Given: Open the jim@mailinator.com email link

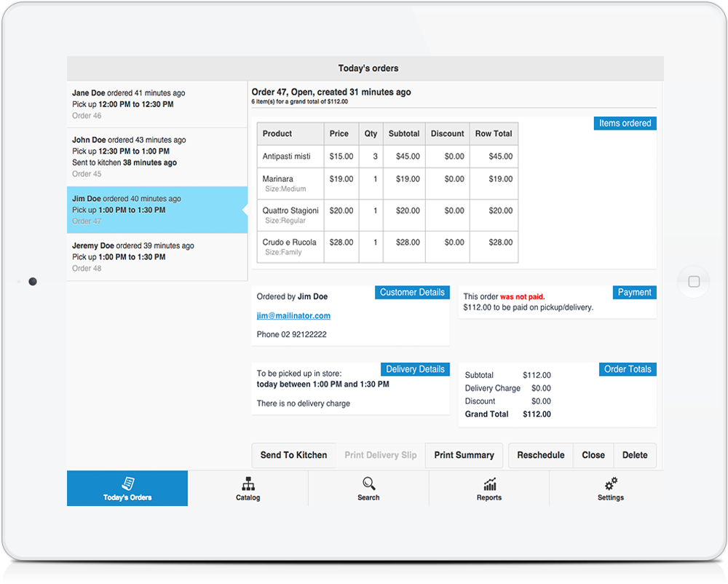Looking at the screenshot, I should (293, 316).
